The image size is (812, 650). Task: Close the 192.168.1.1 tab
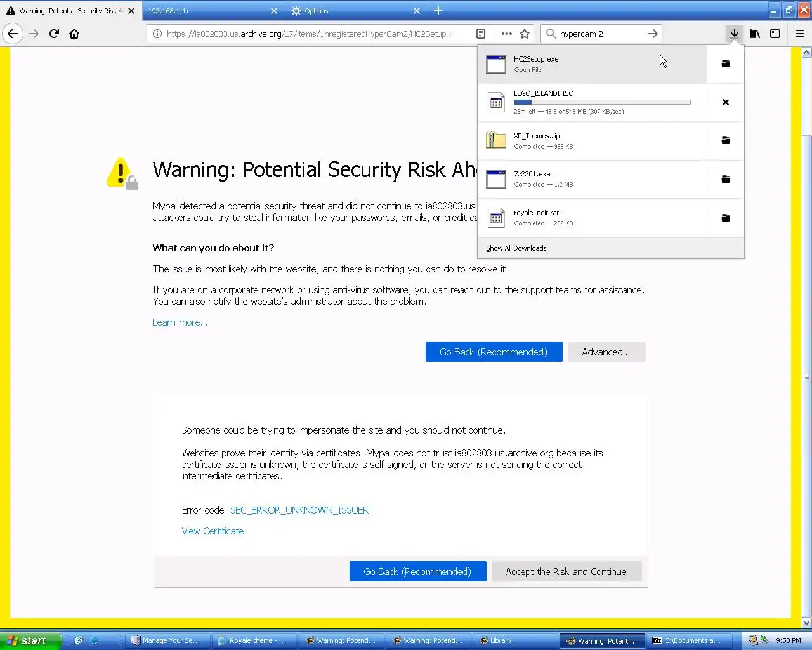274,11
